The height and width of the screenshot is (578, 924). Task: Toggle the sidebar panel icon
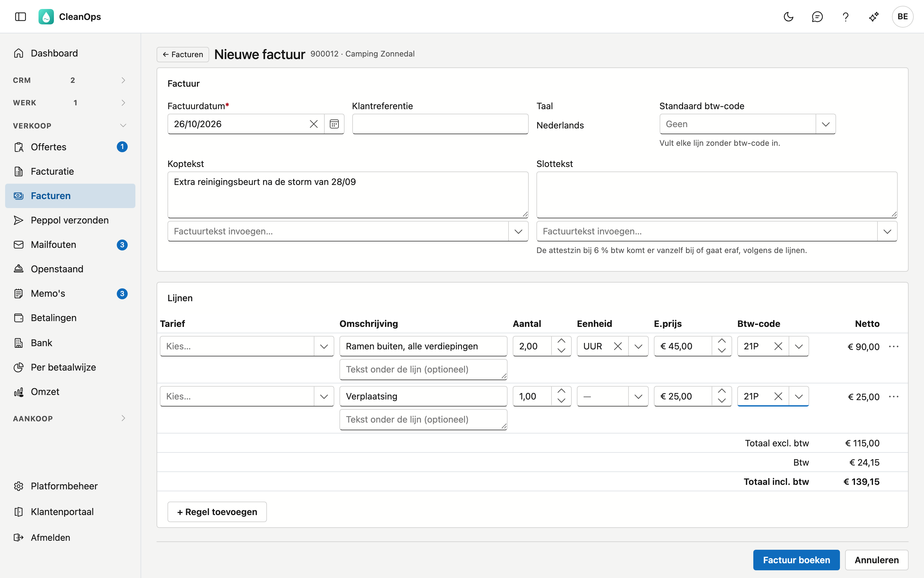(20, 16)
